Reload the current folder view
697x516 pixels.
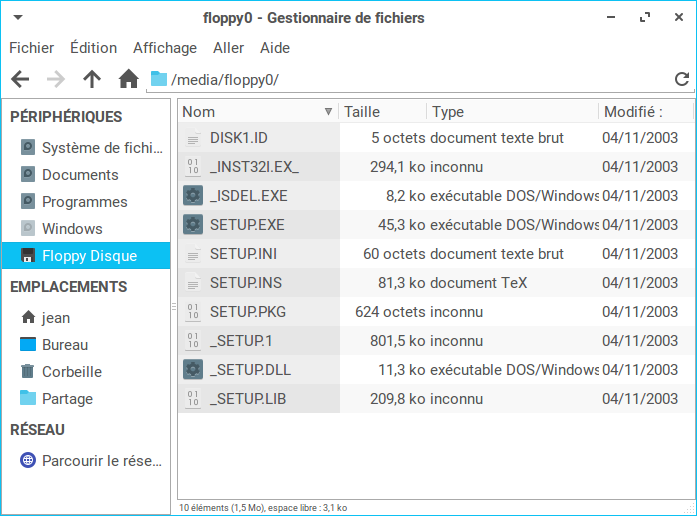[x=682, y=79]
